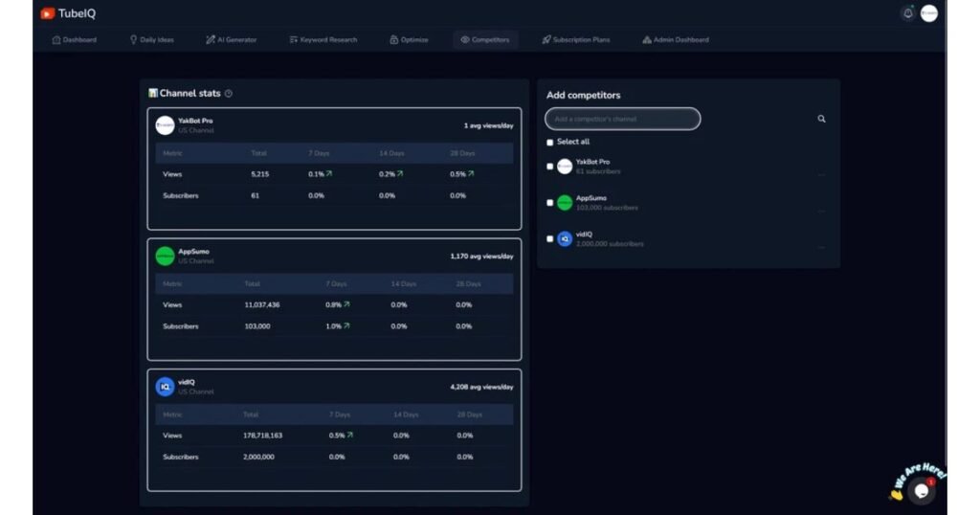Go to Admin Dashboard tab
The image size is (980, 515).
676,40
